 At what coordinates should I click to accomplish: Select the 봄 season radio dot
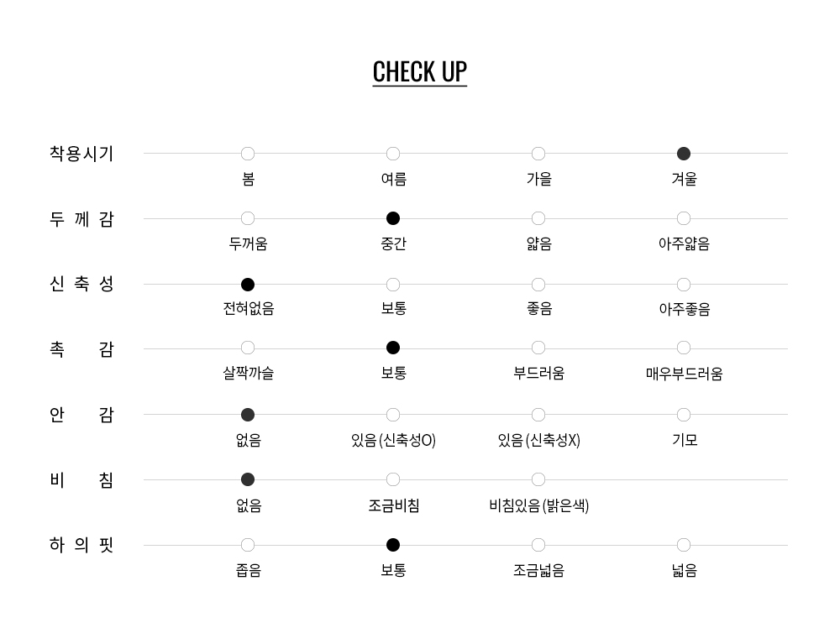248,154
